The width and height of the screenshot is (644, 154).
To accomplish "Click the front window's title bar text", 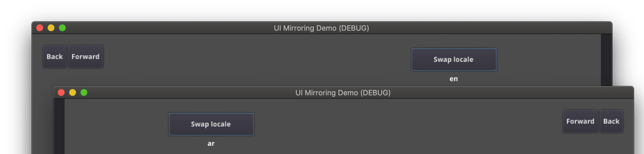I will click(x=343, y=93).
